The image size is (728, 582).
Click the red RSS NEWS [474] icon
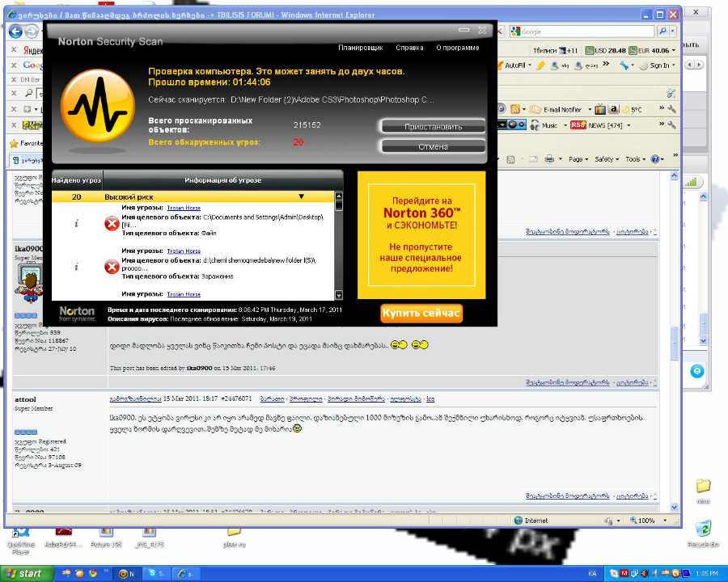coord(578,124)
